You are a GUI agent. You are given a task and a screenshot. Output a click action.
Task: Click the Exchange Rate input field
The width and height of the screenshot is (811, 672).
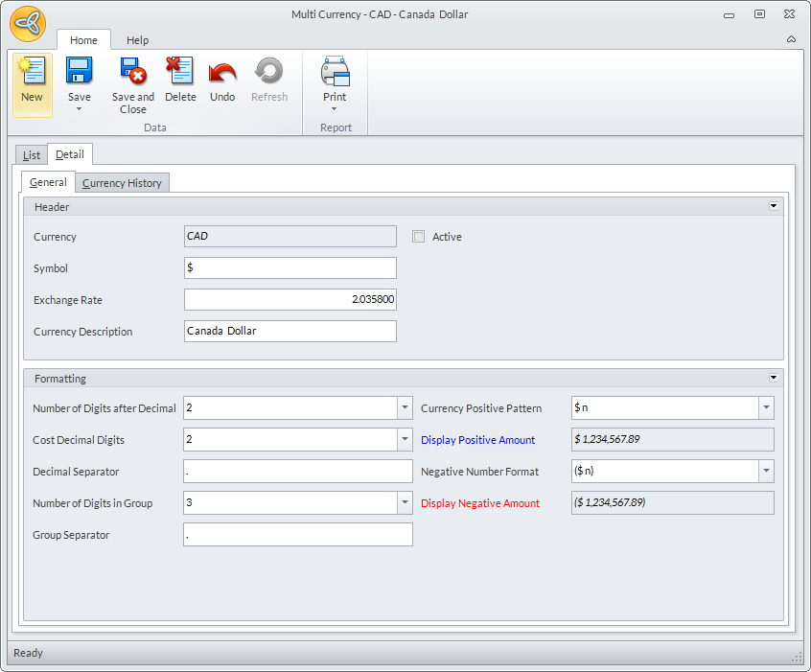pyautogui.click(x=290, y=300)
